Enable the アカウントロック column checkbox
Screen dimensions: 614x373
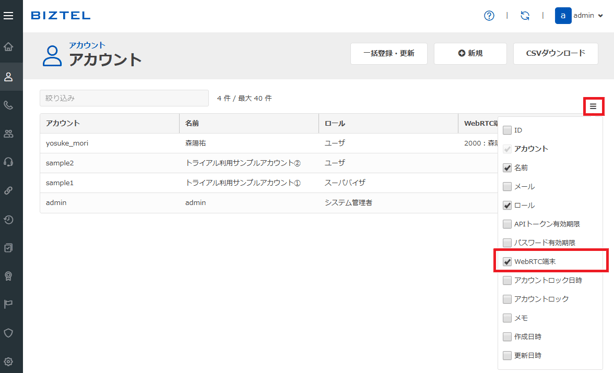507,299
